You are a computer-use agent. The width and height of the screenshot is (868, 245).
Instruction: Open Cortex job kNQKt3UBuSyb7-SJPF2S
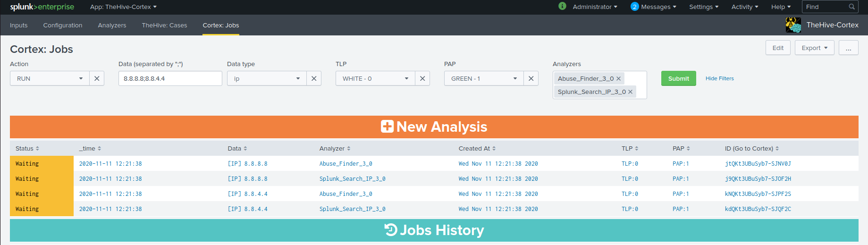(758, 194)
